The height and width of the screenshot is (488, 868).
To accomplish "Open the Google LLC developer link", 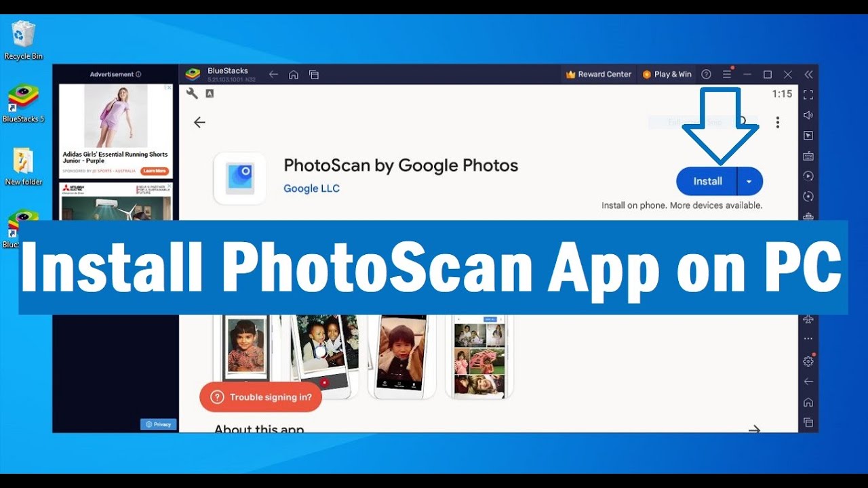I will (311, 188).
